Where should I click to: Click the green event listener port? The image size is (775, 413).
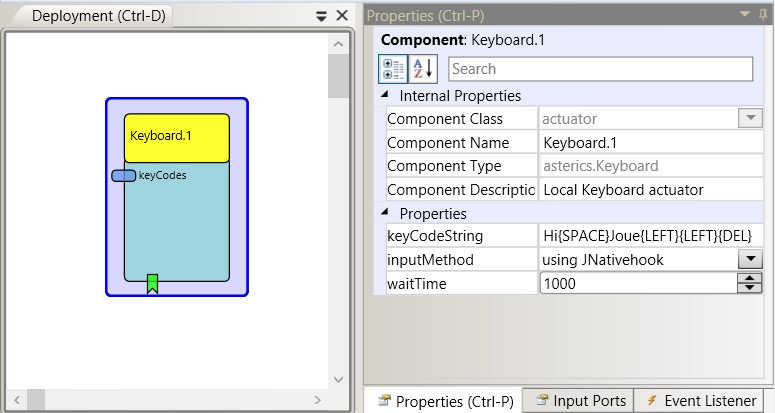[152, 284]
